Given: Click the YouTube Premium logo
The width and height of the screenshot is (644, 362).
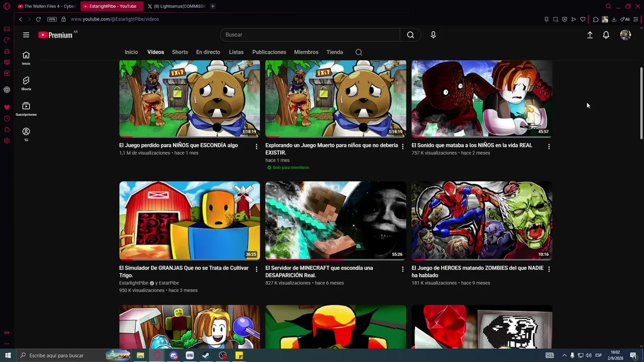Looking at the screenshot, I should pyautogui.click(x=55, y=35).
